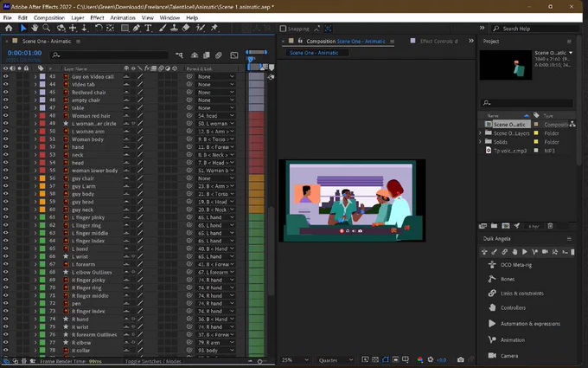Screen dimensions: 588x368
Task: Toggle visibility of 'guy chair' layer
Action: [6, 178]
